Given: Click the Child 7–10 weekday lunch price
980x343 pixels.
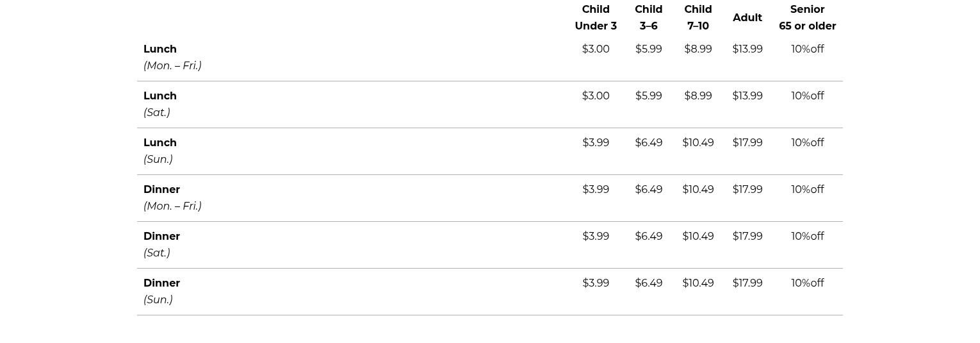Looking at the screenshot, I should (698, 49).
